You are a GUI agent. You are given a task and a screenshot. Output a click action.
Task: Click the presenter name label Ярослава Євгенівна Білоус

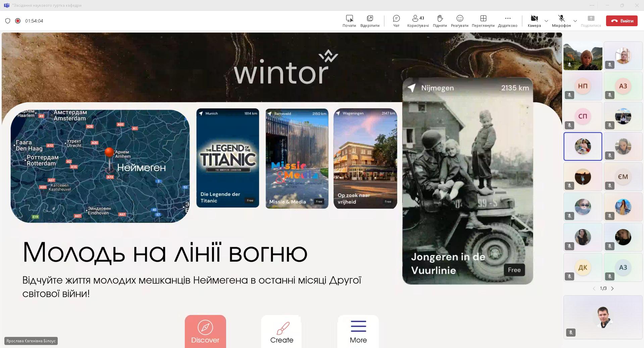click(x=31, y=341)
